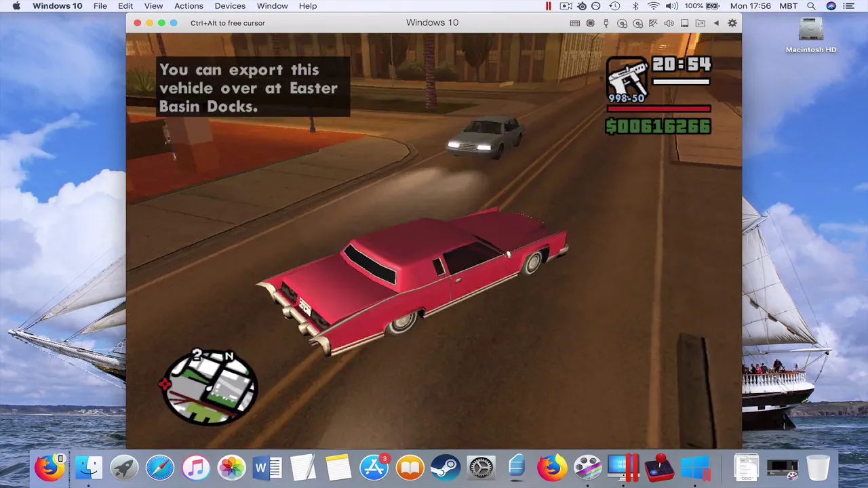Image resolution: width=868 pixels, height=488 pixels.
Task: Open the Help menu
Action: (x=308, y=6)
